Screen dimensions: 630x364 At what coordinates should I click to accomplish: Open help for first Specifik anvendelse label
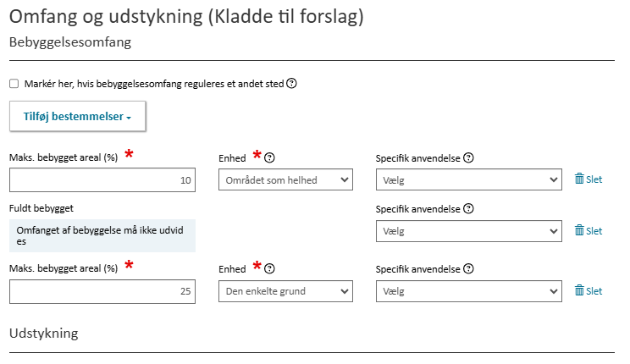[468, 158]
